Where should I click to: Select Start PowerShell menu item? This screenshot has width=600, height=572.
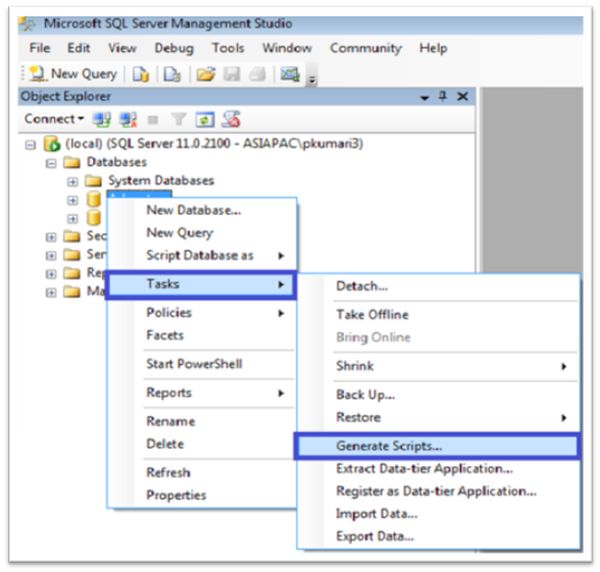point(202,364)
